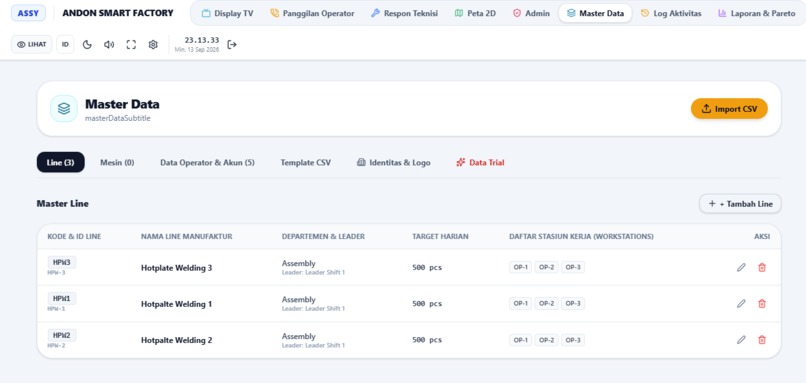Delete the Hotpalte Welding 1 line
This screenshot has height=383, width=806.
762,304
